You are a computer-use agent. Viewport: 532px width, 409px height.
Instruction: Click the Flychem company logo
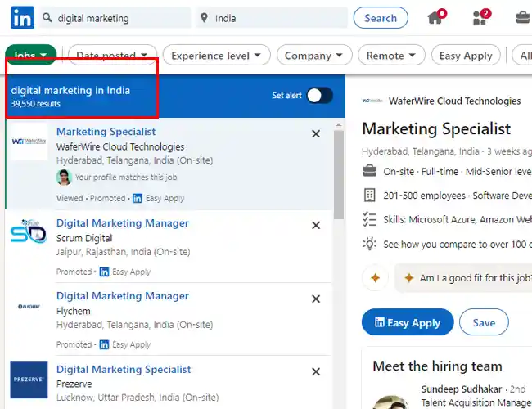[29, 307]
